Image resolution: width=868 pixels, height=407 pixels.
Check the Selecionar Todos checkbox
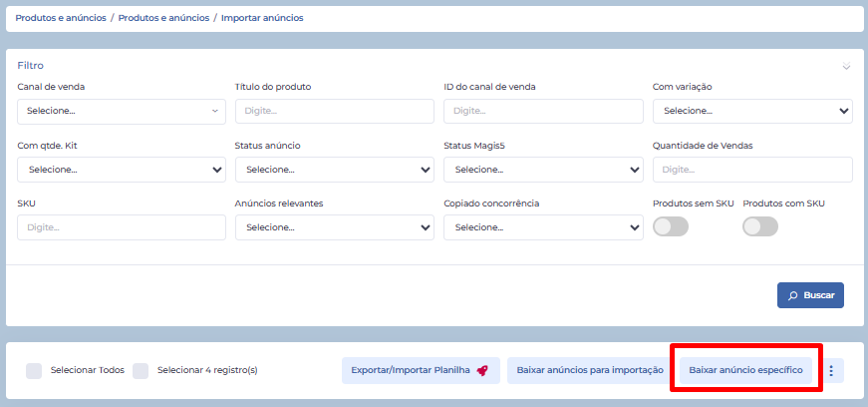pos(34,370)
